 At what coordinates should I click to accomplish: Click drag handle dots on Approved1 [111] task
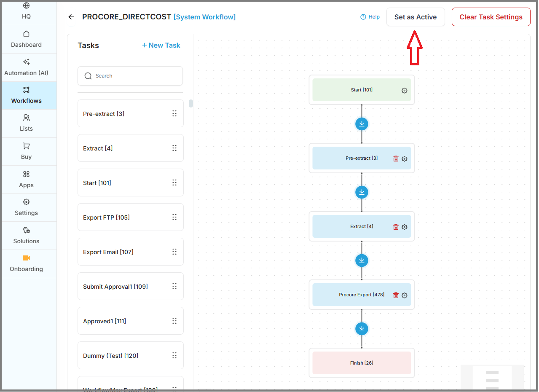point(174,321)
